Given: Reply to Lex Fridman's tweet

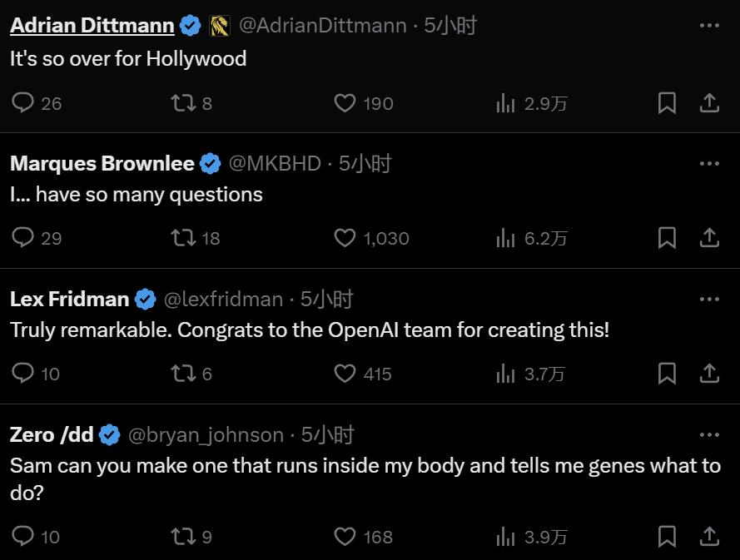Looking at the screenshot, I should click(x=23, y=374).
